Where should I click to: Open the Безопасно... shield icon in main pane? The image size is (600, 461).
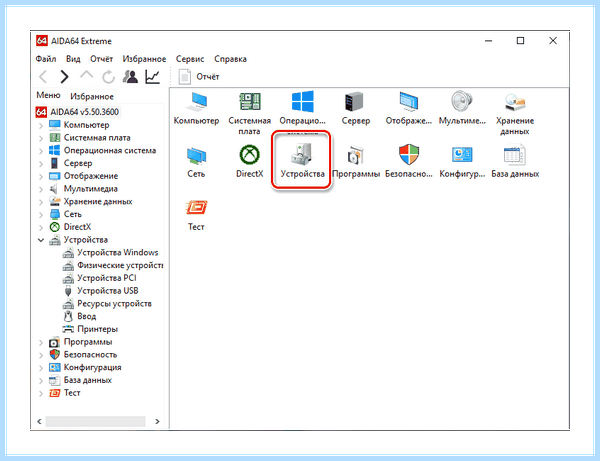coord(409,161)
